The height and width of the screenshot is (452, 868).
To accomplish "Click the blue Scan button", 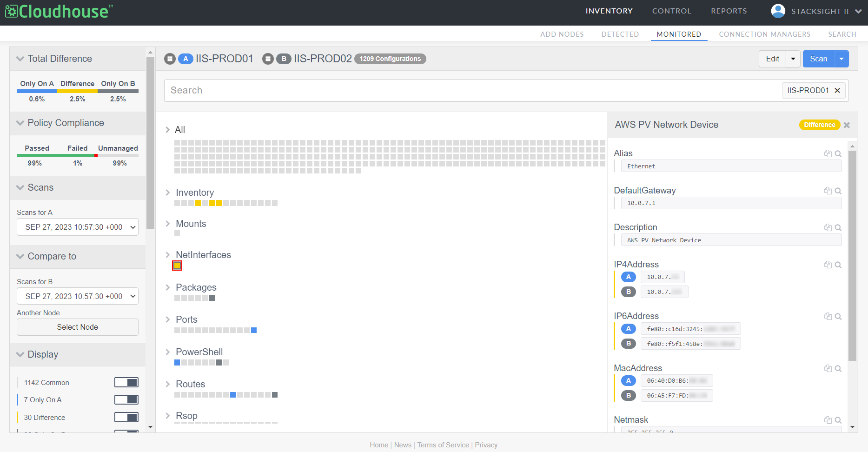I will pos(819,59).
